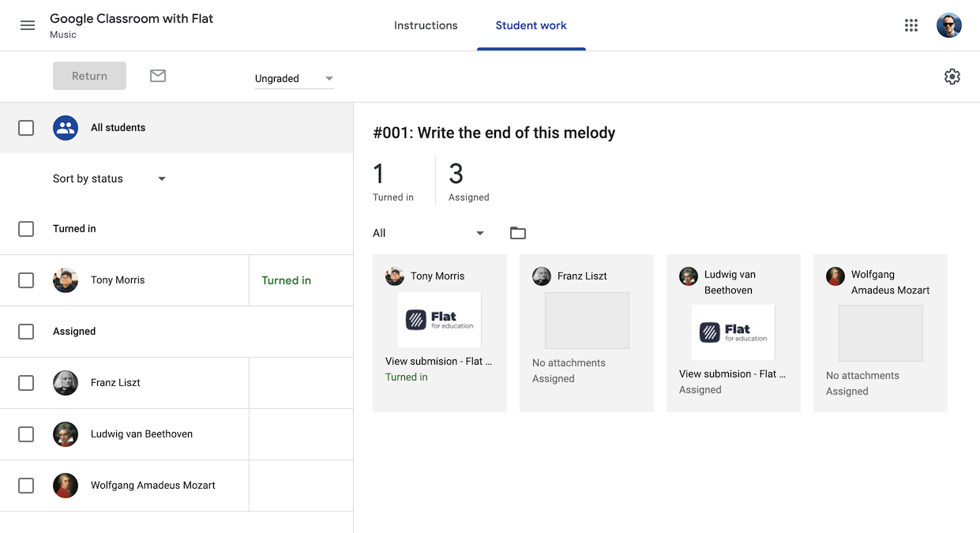
Task: Open Tony Morris's Flat for education attachment
Action: click(x=439, y=320)
